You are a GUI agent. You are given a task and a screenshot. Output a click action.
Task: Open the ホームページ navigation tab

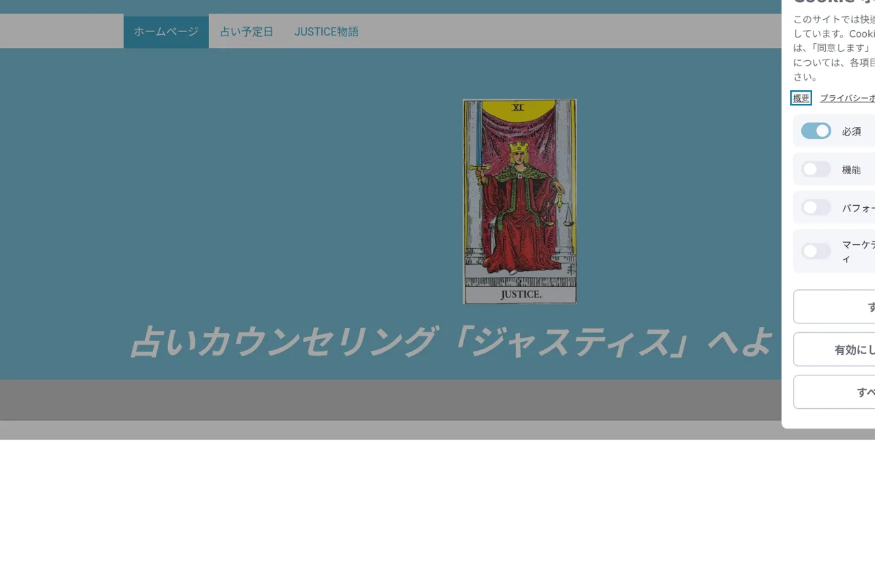pos(166,31)
